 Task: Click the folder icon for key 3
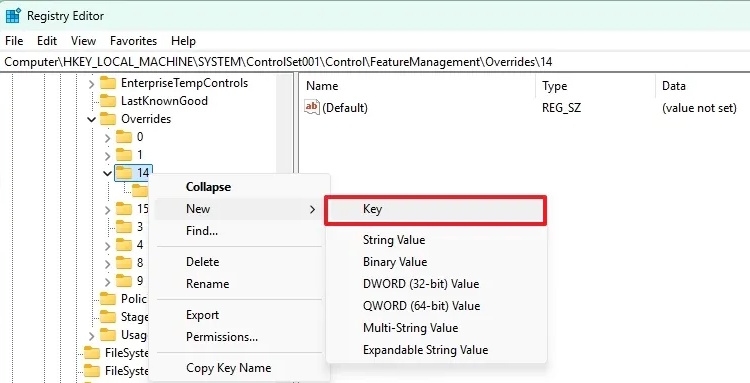pos(124,227)
